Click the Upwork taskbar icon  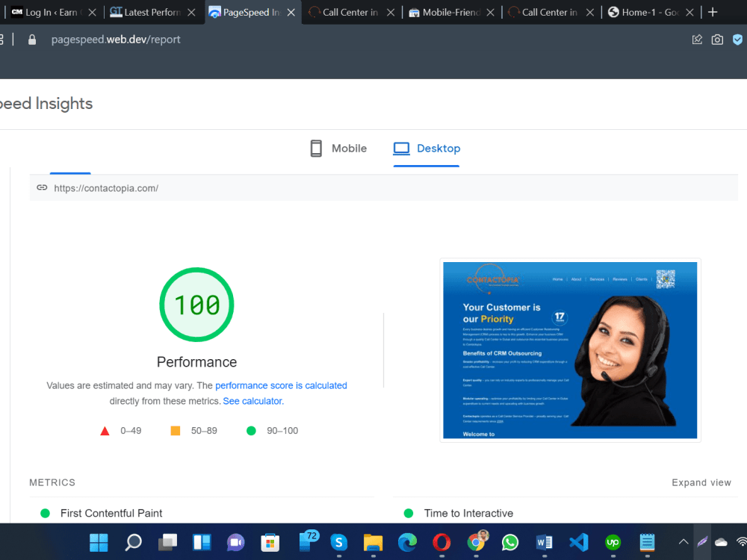(613, 542)
